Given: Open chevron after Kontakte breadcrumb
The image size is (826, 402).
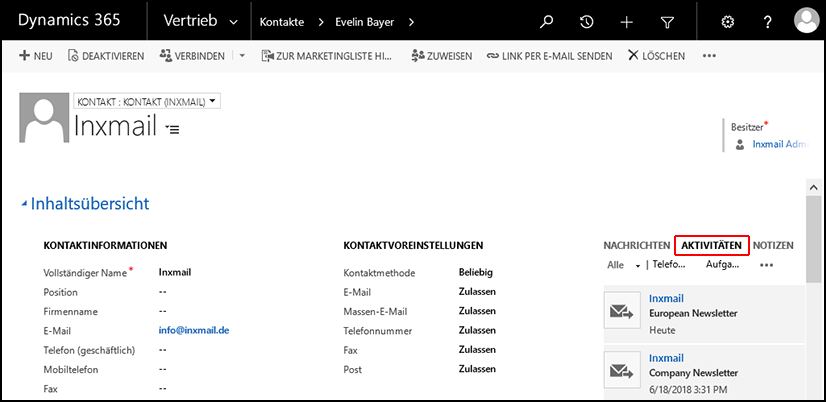Looking at the screenshot, I should click(x=320, y=22).
